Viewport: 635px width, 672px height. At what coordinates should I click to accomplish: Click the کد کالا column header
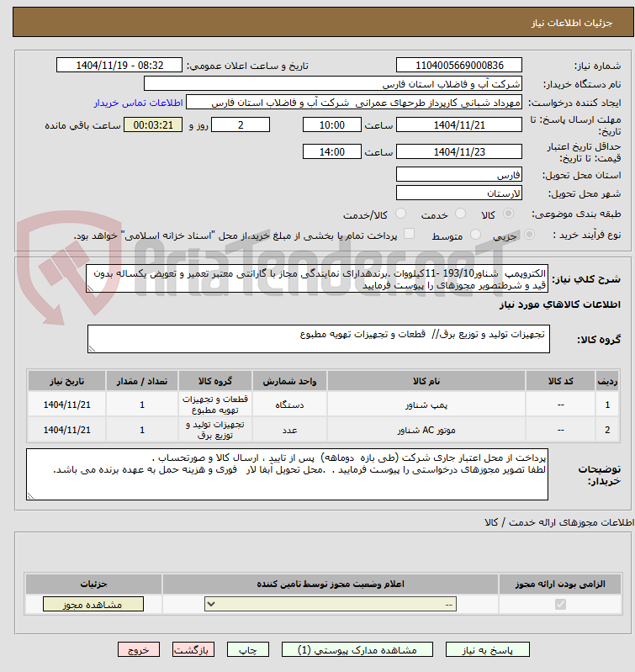coord(560,381)
